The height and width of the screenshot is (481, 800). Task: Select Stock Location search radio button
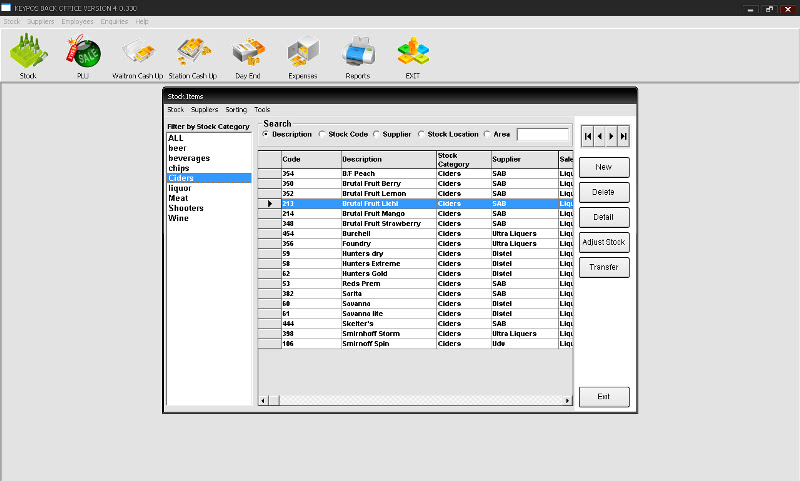coord(421,134)
